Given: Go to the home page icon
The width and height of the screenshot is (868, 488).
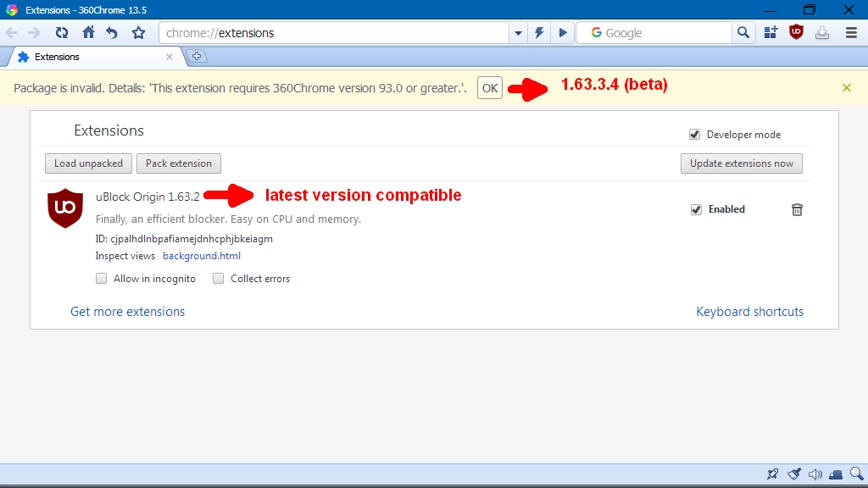Looking at the screenshot, I should [88, 33].
